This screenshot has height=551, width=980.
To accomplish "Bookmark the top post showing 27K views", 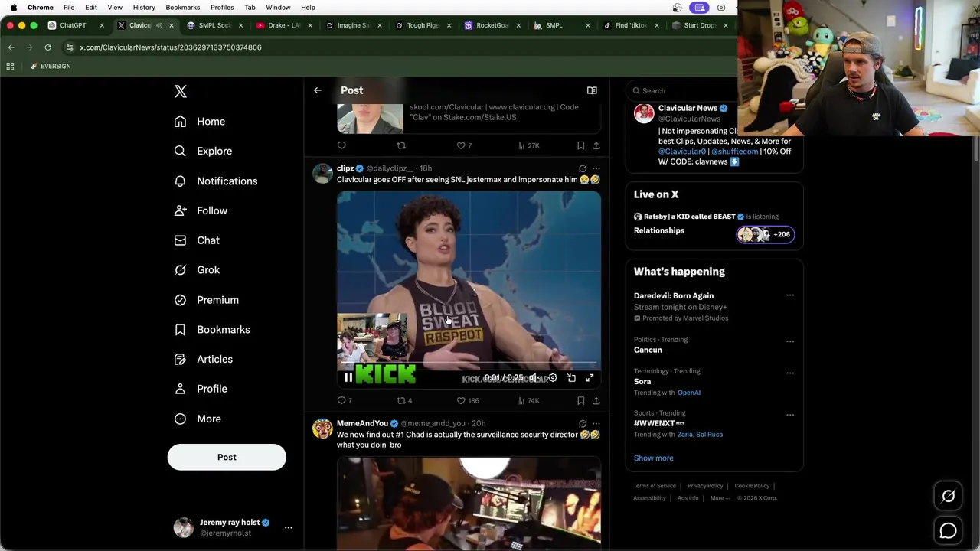I will click(581, 145).
